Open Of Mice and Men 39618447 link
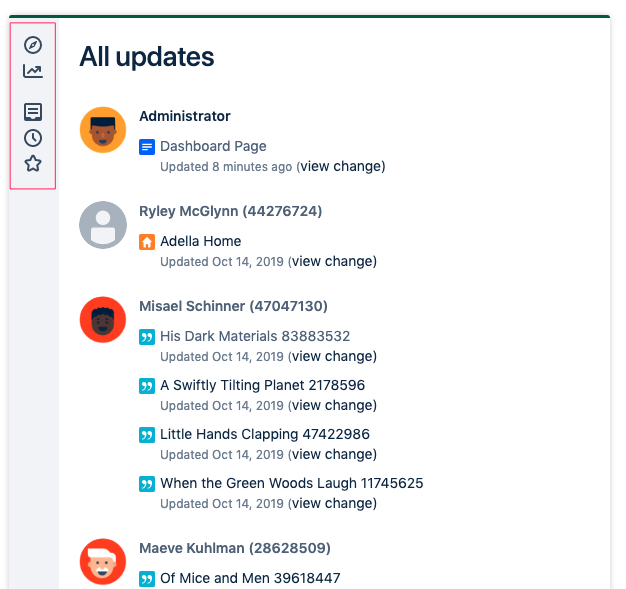 pyautogui.click(x=250, y=578)
